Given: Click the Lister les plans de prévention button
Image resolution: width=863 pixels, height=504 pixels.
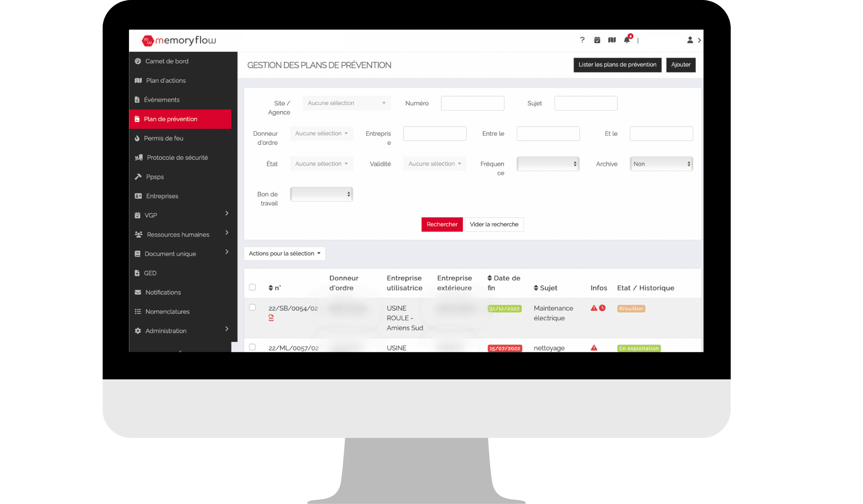Looking at the screenshot, I should (617, 65).
